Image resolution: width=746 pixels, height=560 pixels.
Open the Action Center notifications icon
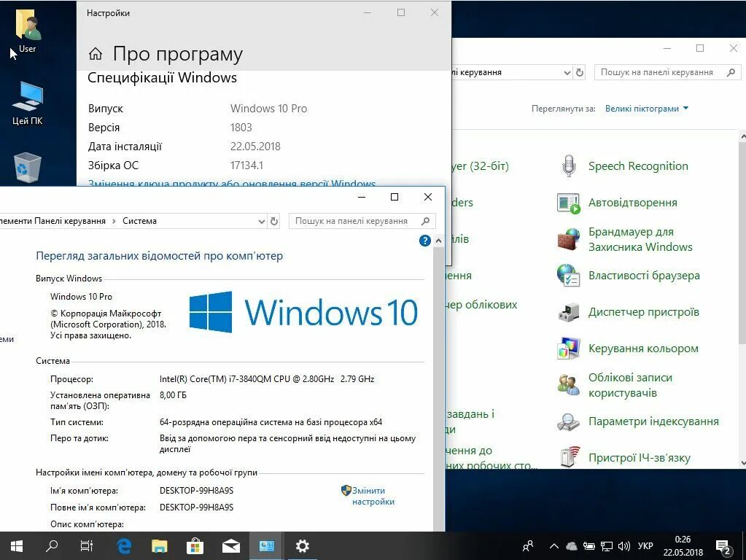[723, 547]
